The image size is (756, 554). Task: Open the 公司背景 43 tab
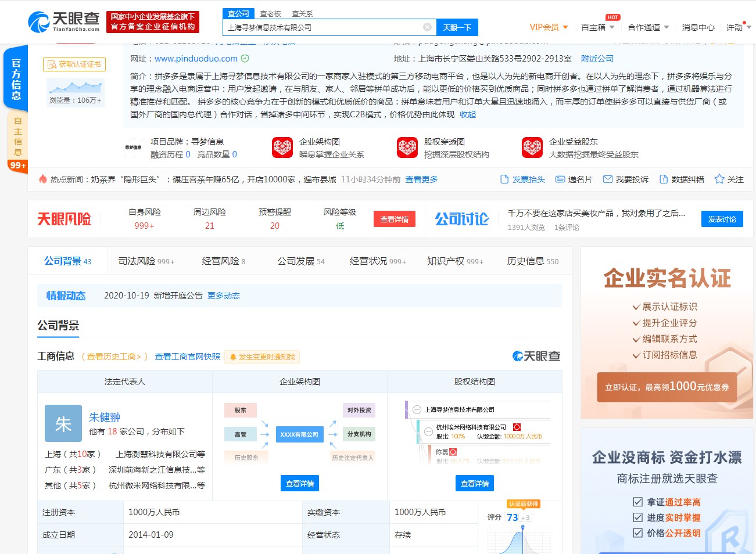[68, 261]
